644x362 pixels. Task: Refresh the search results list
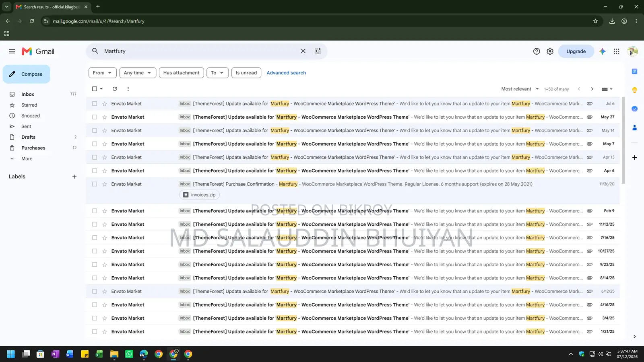(115, 89)
